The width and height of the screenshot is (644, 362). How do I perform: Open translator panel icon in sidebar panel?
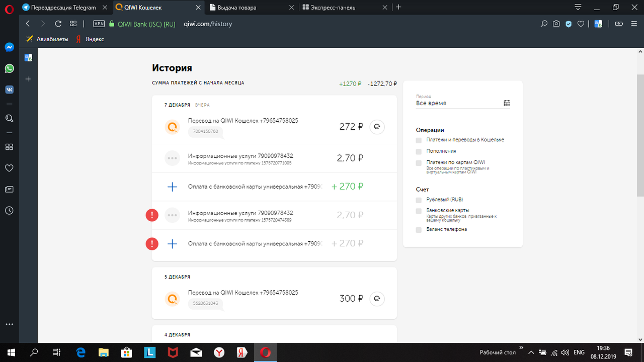(x=29, y=58)
